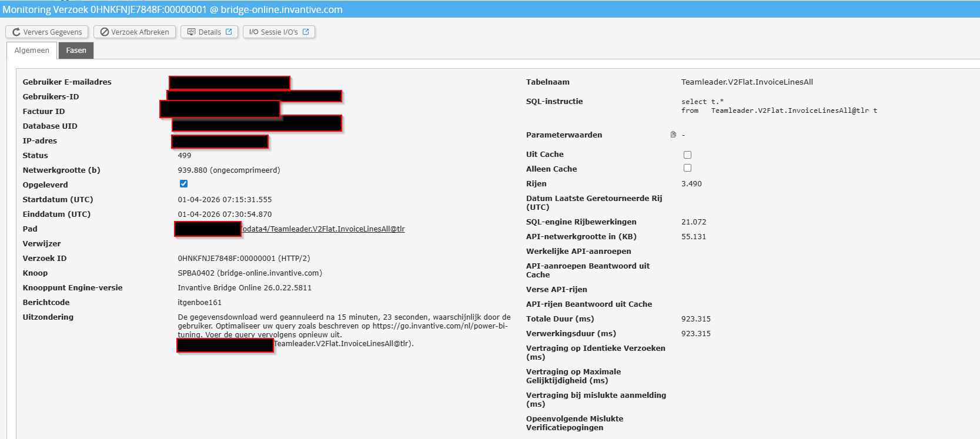Open the odata4 Teamleader.V2Flat.InvoiceLinesAll@tlr path link
The width and height of the screenshot is (980, 439).
pos(323,229)
